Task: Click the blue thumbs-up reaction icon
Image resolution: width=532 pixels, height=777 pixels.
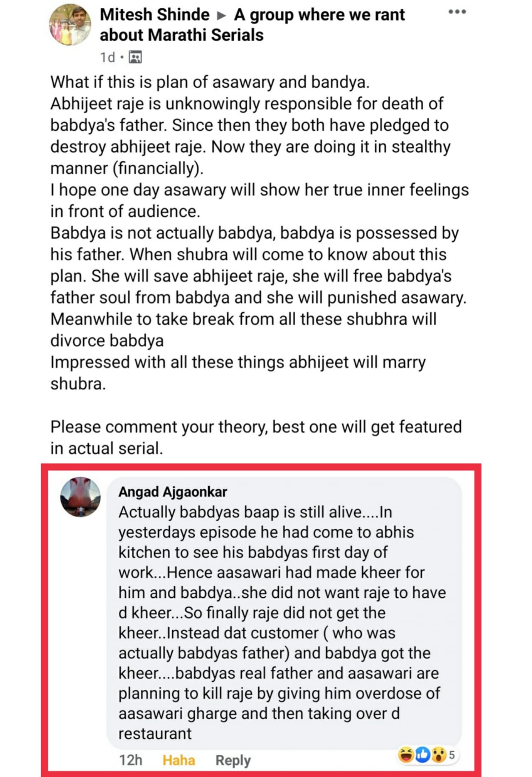Action: [423, 755]
